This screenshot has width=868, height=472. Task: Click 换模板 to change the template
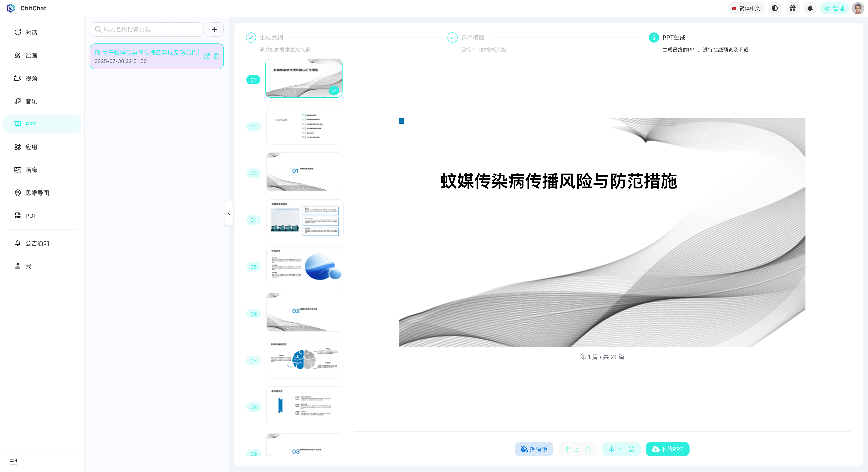click(534, 449)
